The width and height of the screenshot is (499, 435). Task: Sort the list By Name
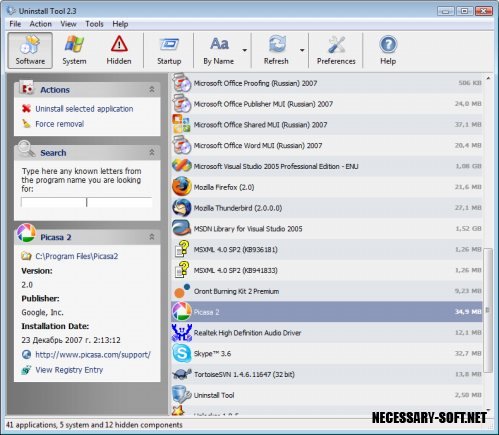pyautogui.click(x=219, y=51)
